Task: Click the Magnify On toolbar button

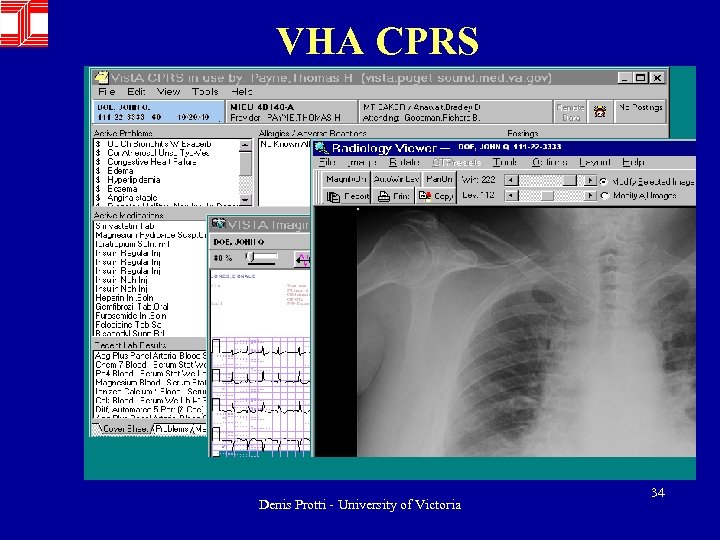Action: point(346,179)
